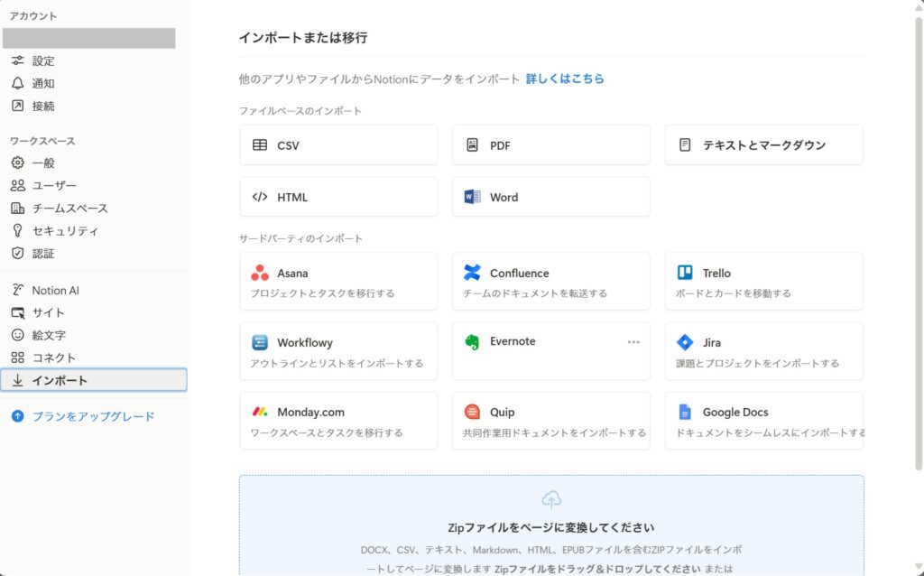Viewport: 924px width, 576px height.
Task: Click the Asana logo icon
Action: [x=260, y=273]
